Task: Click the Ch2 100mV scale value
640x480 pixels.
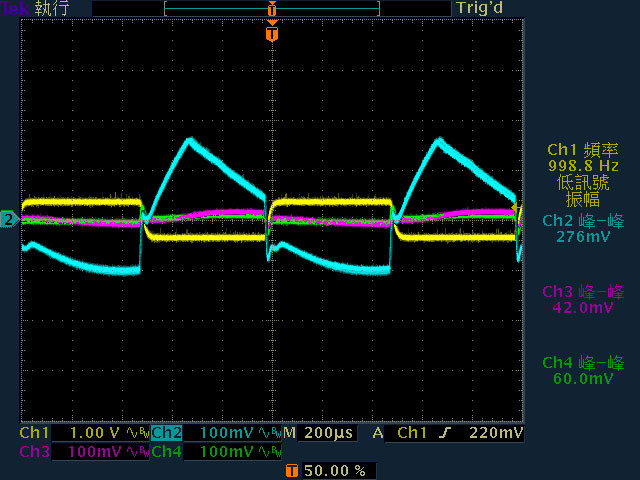Action: point(227,433)
